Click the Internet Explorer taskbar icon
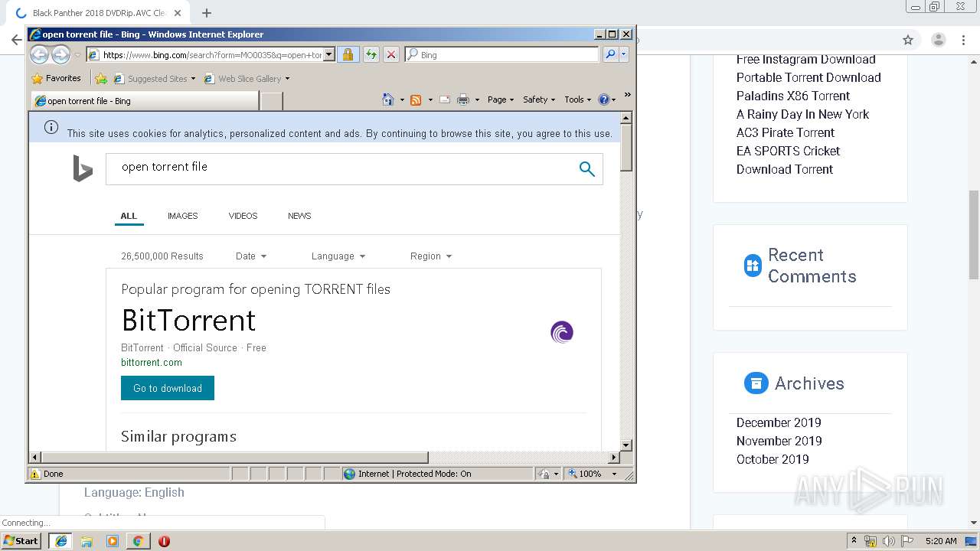This screenshot has height=551, width=980. coord(61,541)
